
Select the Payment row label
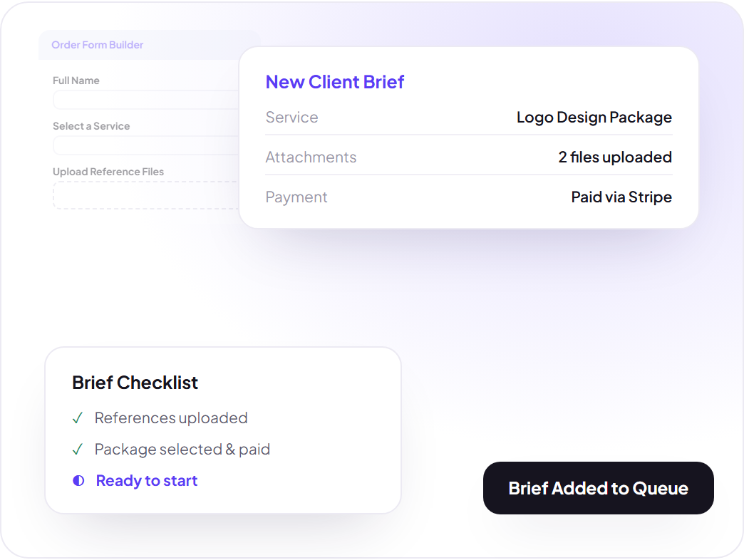(x=296, y=197)
